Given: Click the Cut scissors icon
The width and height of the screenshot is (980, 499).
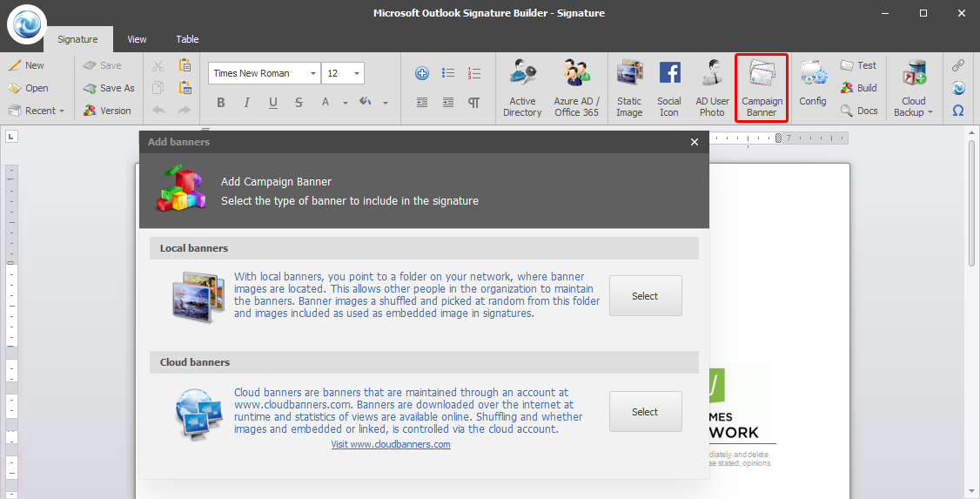Looking at the screenshot, I should click(x=158, y=65).
